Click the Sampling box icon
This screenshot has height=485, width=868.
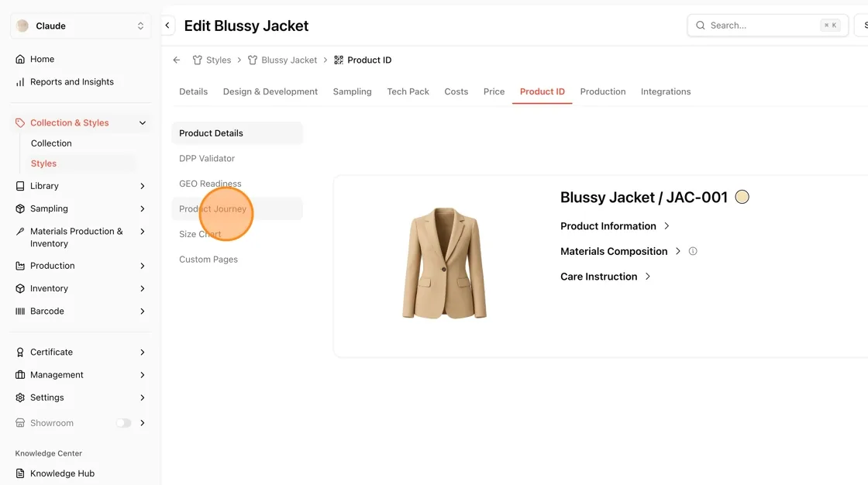[20, 208]
